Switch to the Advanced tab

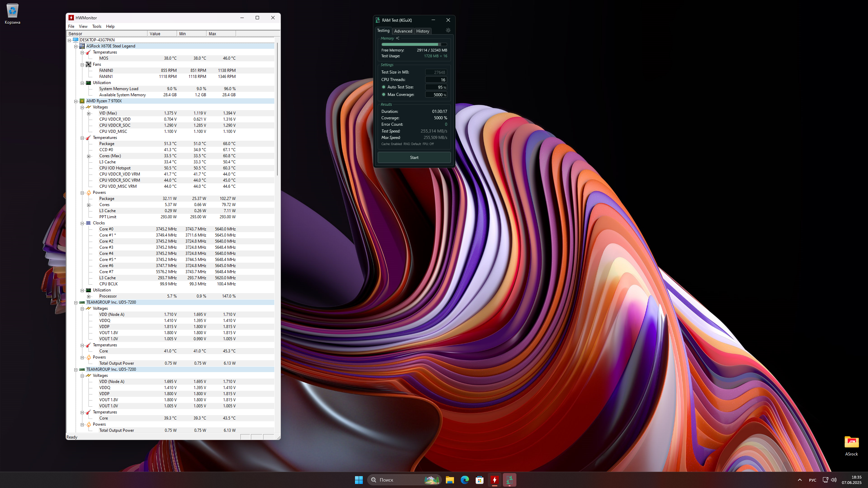click(403, 31)
